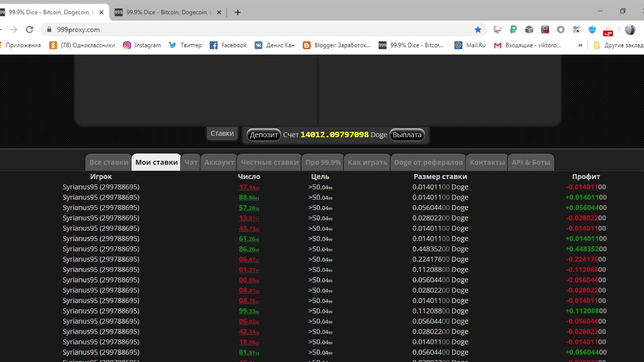
Task: Open the Doge от рефералов tab
Action: [x=428, y=162]
